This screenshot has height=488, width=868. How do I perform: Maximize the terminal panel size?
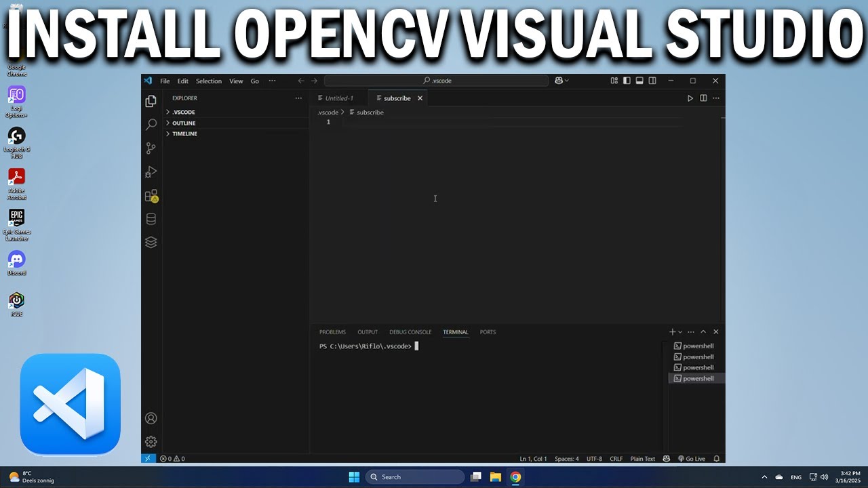click(703, 332)
